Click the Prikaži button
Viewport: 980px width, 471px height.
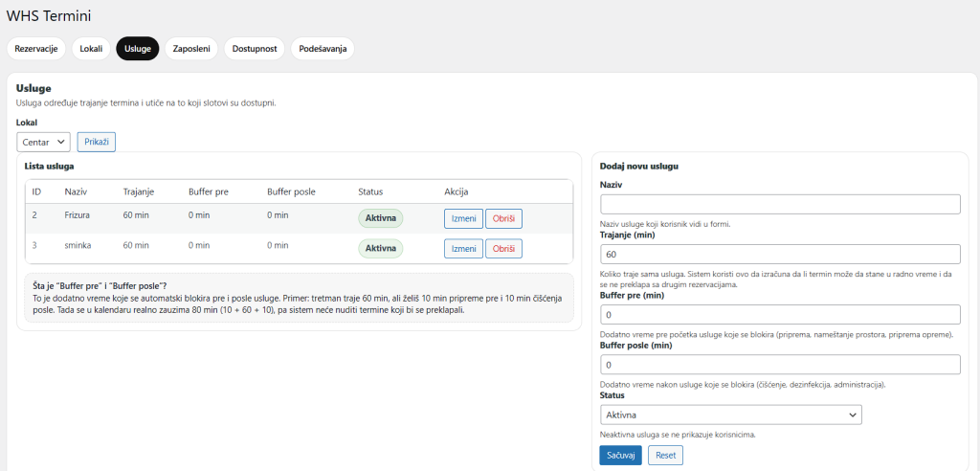click(x=97, y=142)
